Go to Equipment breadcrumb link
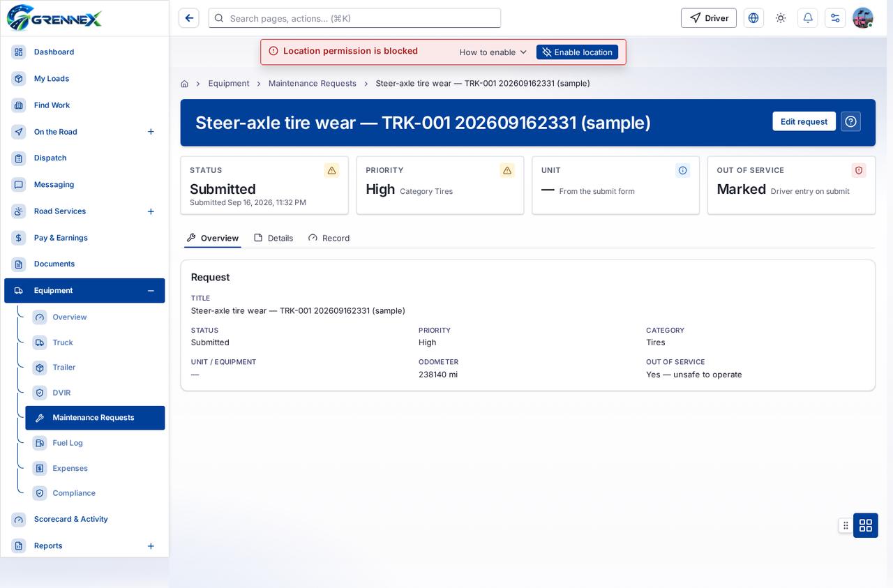Image resolution: width=893 pixels, height=588 pixels. click(x=229, y=84)
